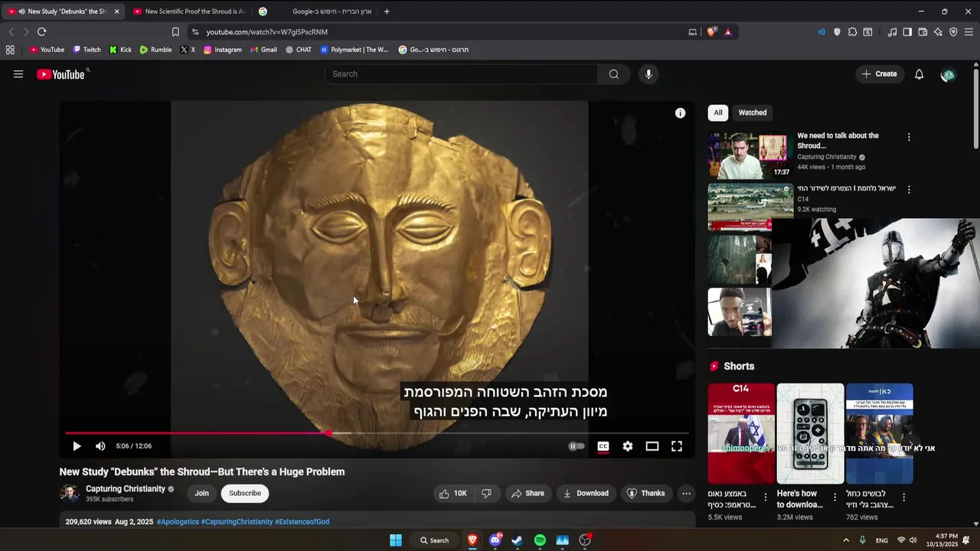The image size is (980, 551).
Task: Download this video
Action: [x=586, y=494]
